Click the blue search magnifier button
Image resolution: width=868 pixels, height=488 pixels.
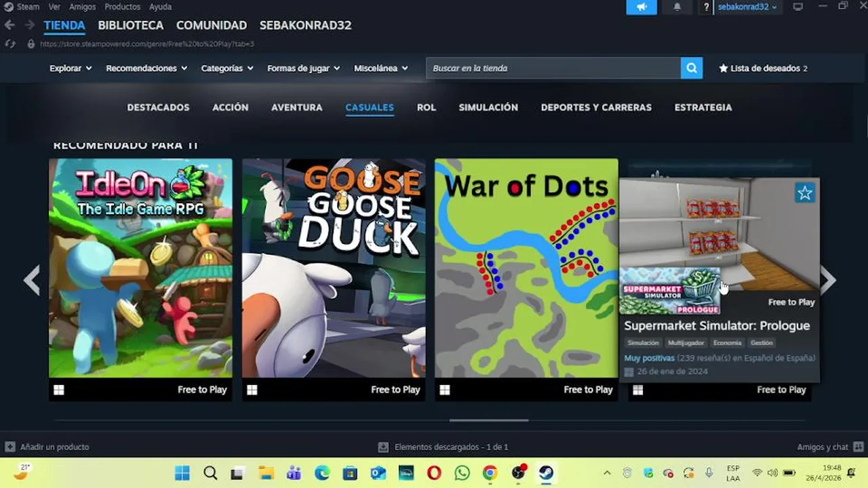click(692, 68)
